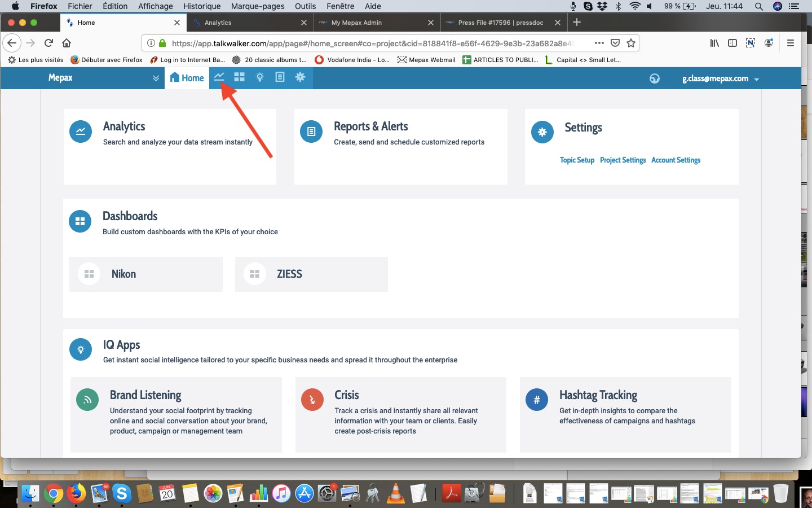Reload the page in Firefox
812x508 pixels.
tap(49, 43)
